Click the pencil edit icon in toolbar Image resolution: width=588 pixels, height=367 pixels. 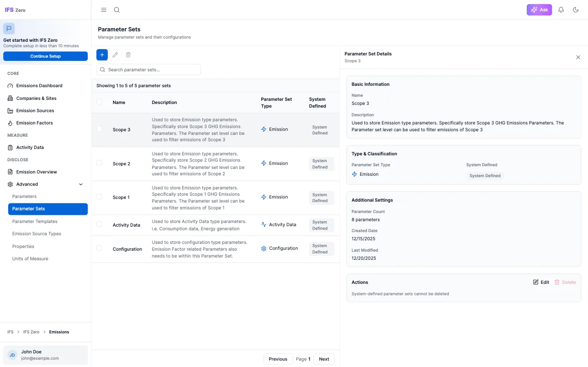(x=115, y=55)
